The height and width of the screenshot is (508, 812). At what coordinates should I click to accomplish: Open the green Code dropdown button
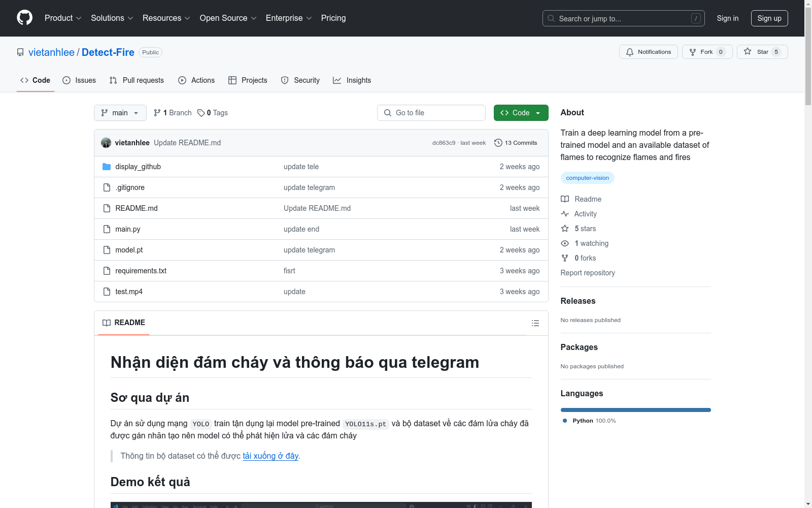pyautogui.click(x=521, y=113)
